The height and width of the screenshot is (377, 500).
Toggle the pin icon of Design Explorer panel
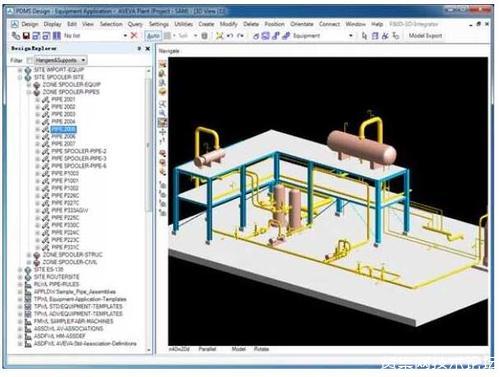(x=139, y=49)
